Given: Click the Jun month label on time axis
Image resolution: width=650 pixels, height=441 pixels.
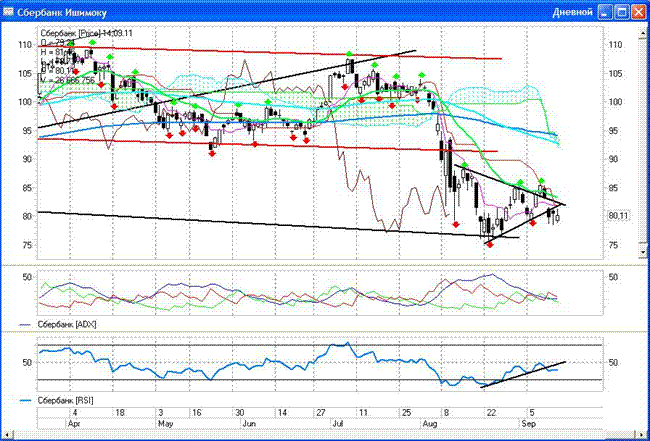Looking at the screenshot, I should [x=250, y=424].
